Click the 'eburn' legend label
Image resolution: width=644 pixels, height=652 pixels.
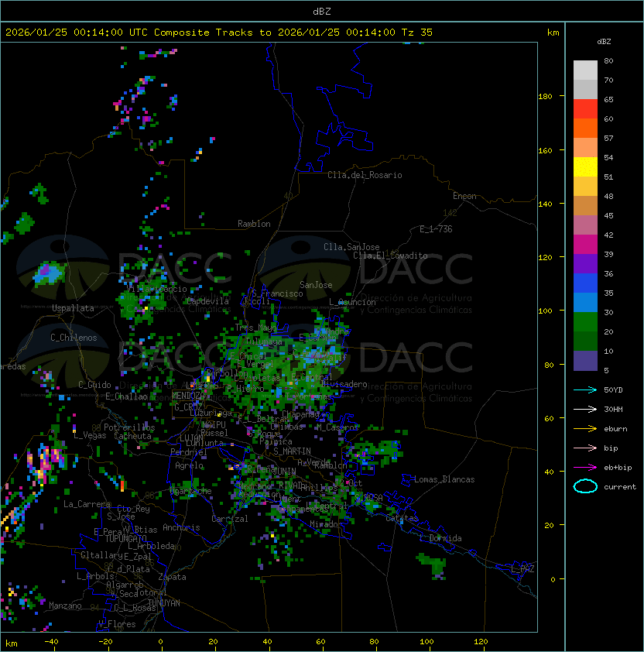[x=615, y=429]
